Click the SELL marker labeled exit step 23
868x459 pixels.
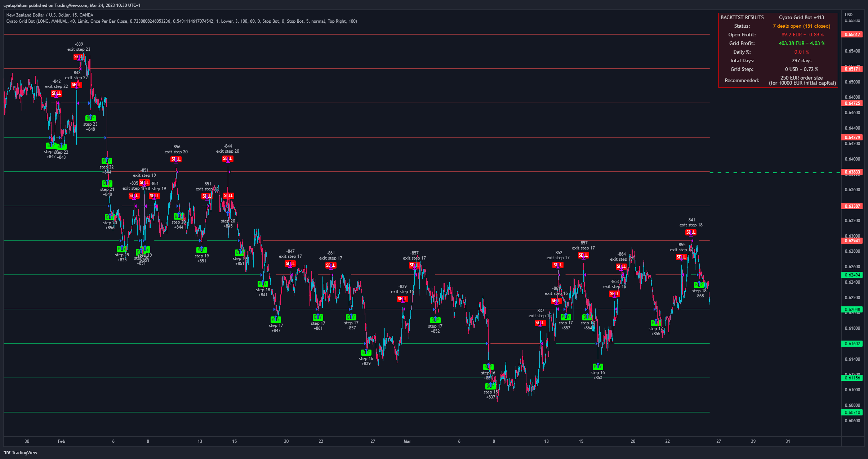pyautogui.click(x=78, y=57)
